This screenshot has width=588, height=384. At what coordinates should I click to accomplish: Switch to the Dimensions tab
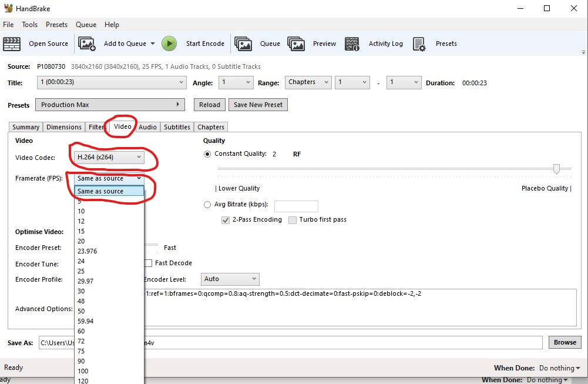tap(64, 127)
